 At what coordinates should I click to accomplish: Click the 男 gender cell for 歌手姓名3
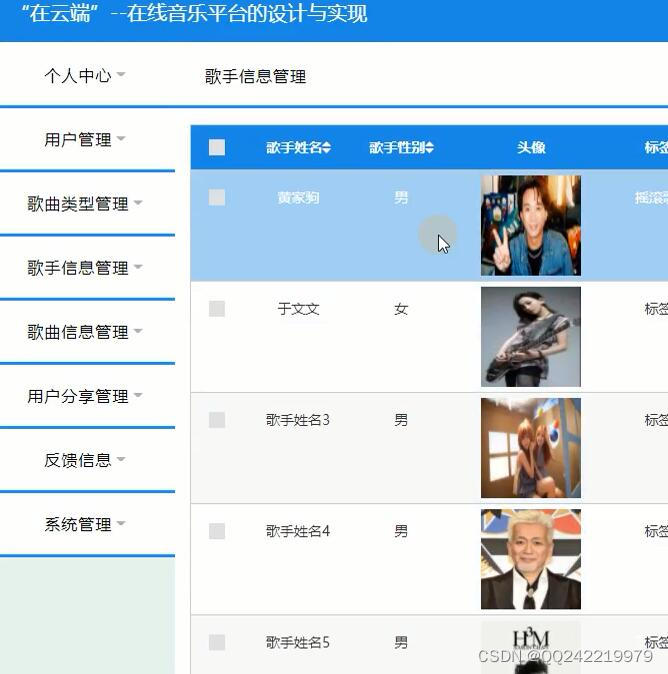(401, 420)
